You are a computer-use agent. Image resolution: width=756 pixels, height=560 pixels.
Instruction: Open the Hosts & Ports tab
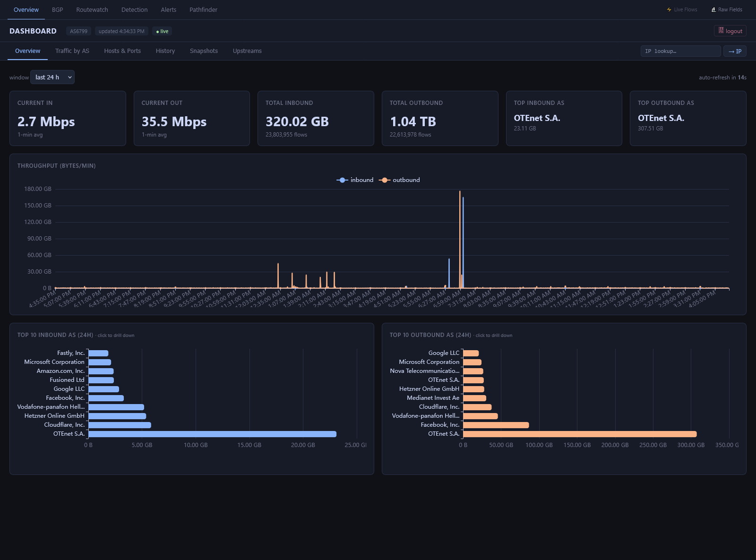coord(122,51)
